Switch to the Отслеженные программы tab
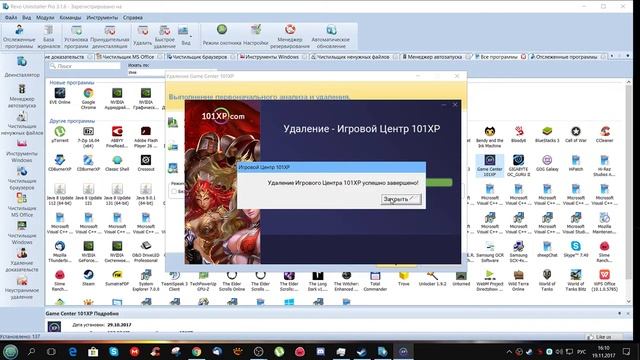 [566, 57]
